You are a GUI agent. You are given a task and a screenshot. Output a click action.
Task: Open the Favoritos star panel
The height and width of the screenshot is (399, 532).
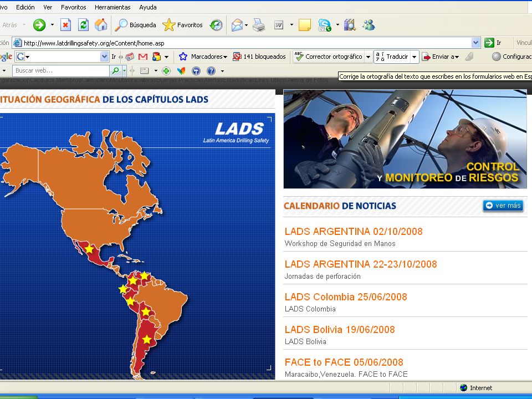pos(182,25)
